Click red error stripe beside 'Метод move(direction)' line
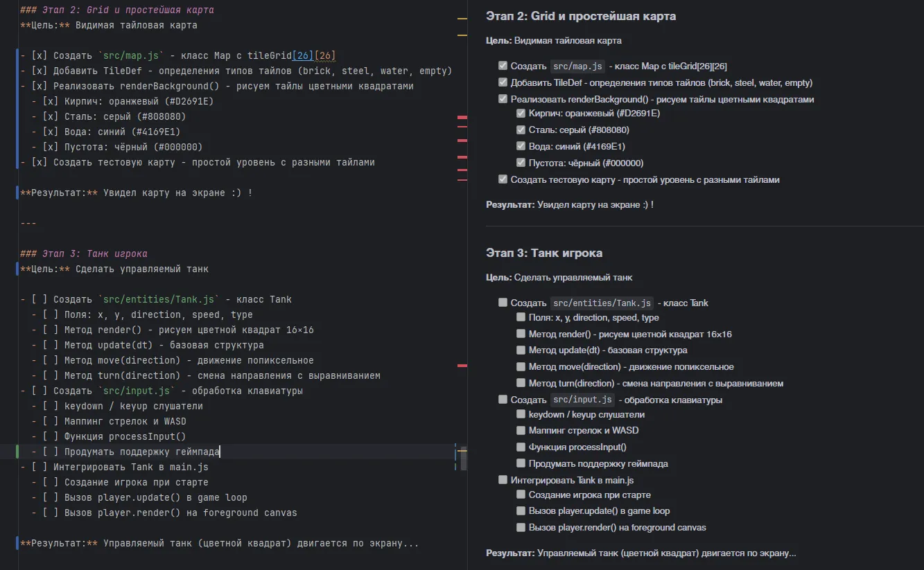924x570 pixels. click(x=462, y=365)
